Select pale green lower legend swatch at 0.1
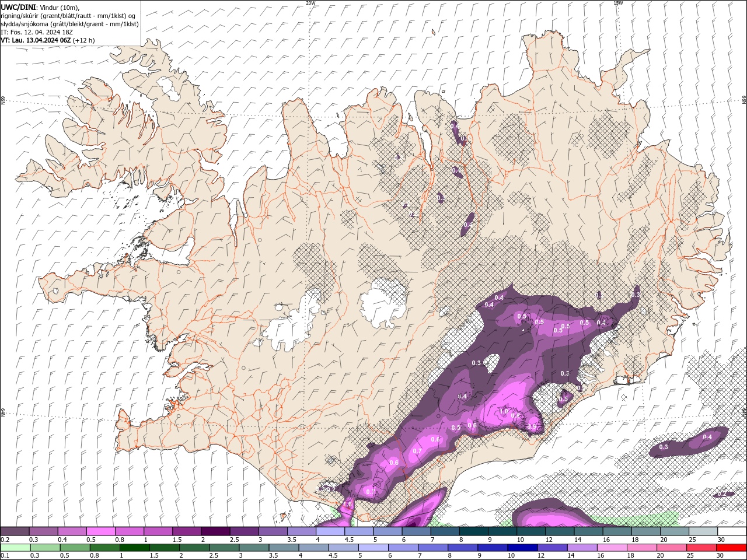Viewport: 747px width, 560px height. 15,548
